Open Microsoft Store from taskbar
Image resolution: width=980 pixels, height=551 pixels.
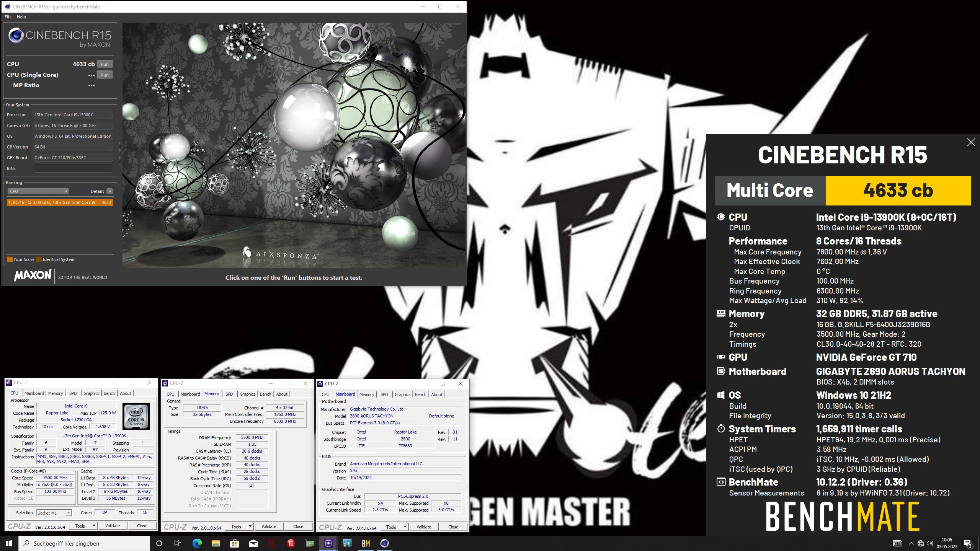(234, 543)
